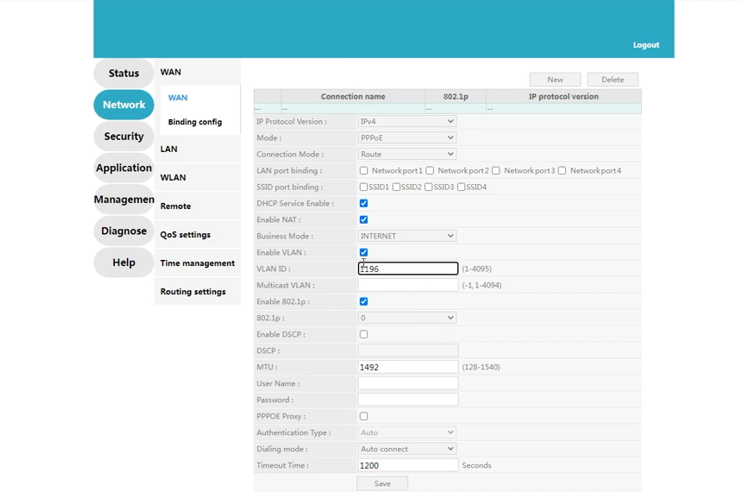Go to Binding config submenu
The image size is (740, 492).
[x=195, y=122]
